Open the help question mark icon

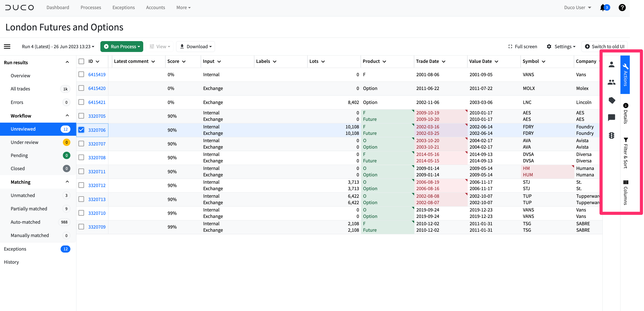622,8
